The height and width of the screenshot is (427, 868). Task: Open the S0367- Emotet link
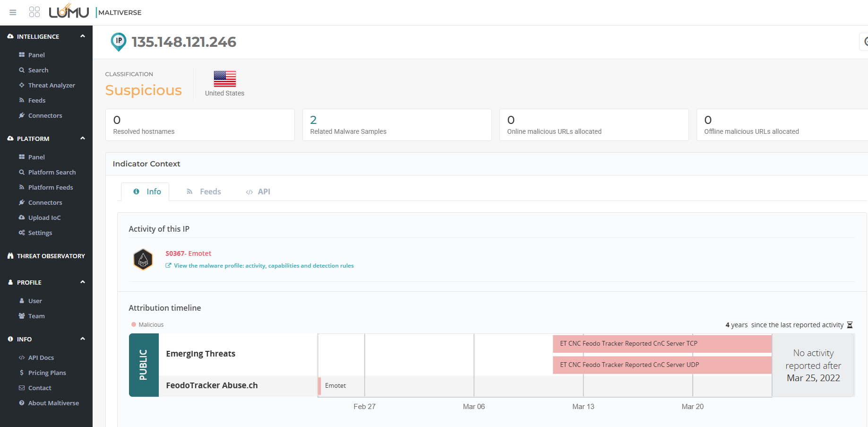pyautogui.click(x=188, y=253)
